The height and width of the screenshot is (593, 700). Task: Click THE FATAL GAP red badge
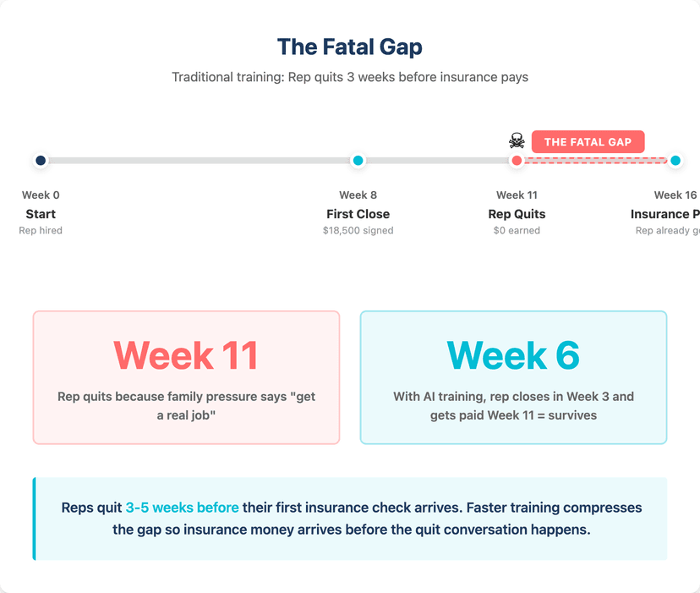tap(588, 142)
